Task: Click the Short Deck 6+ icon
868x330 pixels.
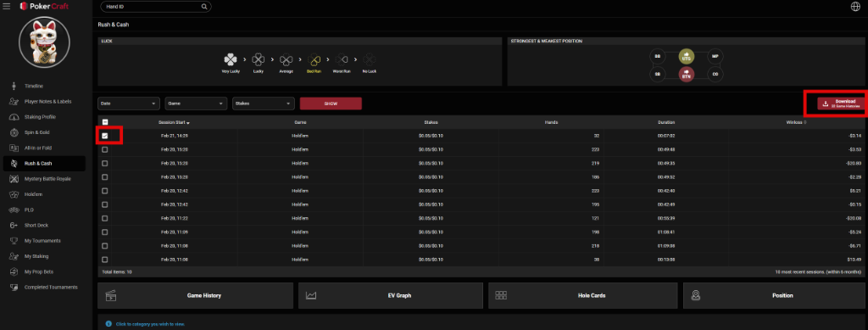Action: tap(14, 226)
